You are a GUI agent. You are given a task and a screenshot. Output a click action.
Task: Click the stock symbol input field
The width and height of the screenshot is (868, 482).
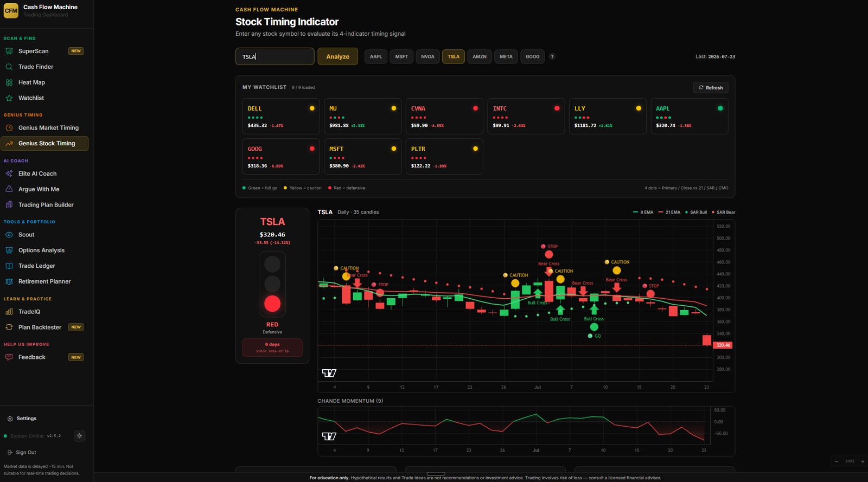tap(275, 56)
